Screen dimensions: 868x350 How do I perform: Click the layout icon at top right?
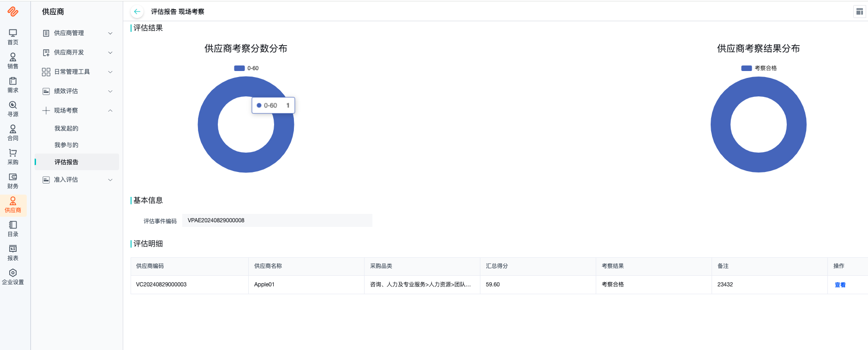coord(859,12)
